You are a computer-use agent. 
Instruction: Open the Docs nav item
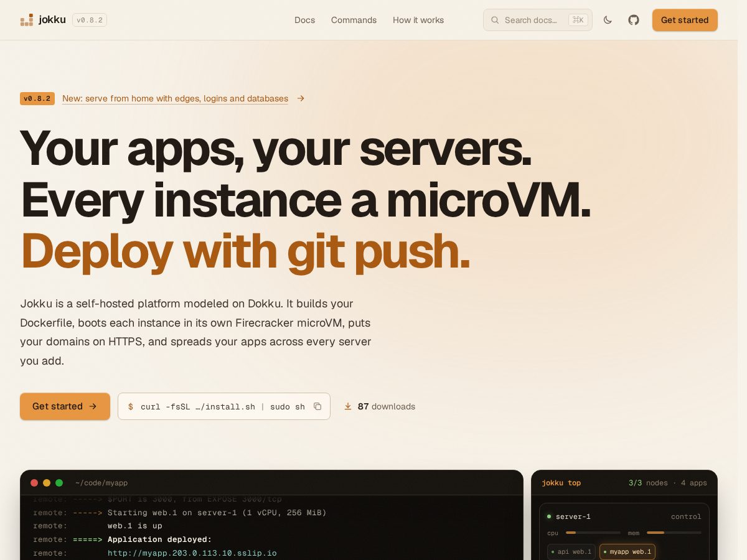coord(304,20)
